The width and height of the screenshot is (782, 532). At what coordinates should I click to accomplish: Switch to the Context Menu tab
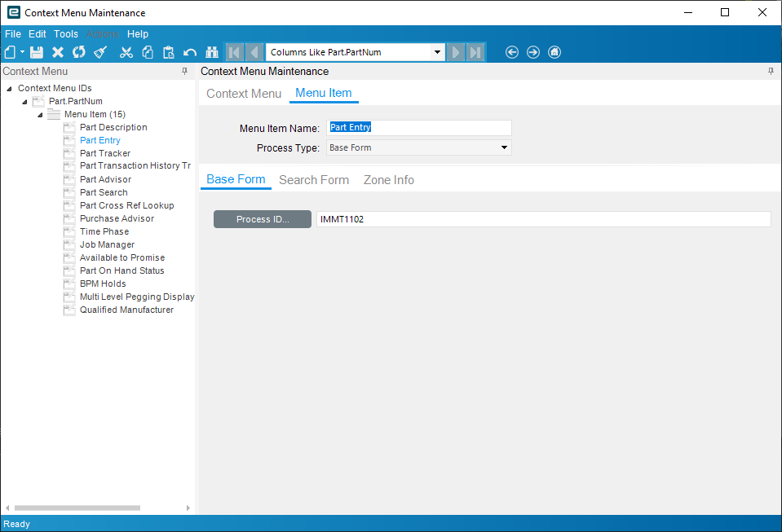[x=244, y=94]
